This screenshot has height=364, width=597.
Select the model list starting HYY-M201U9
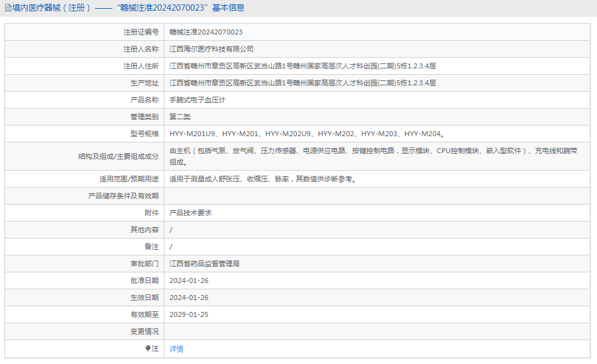pyautogui.click(x=307, y=134)
